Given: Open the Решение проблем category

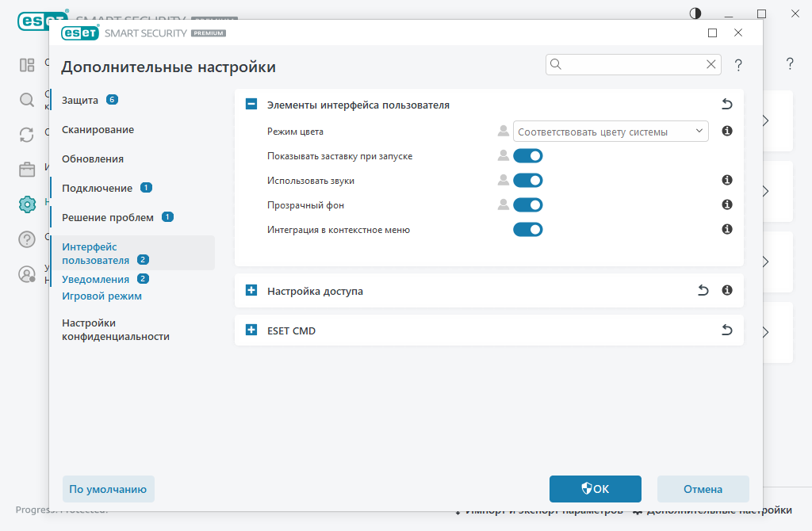Looking at the screenshot, I should click(108, 217).
